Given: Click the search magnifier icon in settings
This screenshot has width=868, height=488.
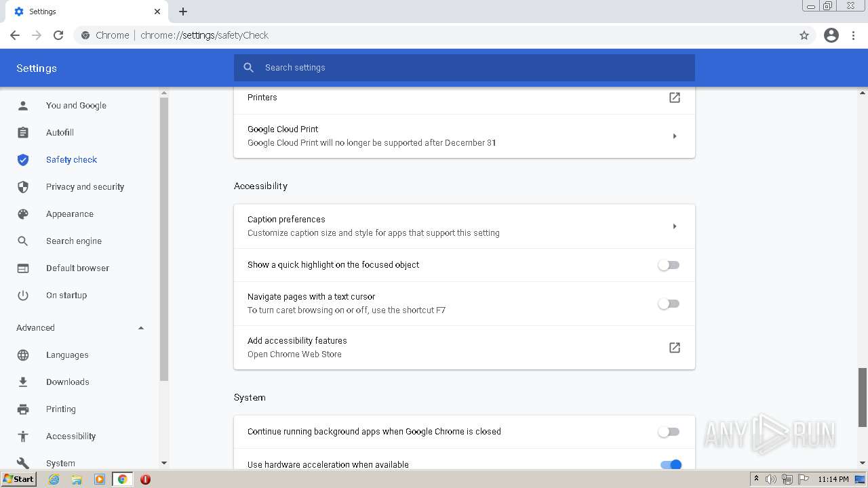Looking at the screenshot, I should (x=249, y=68).
